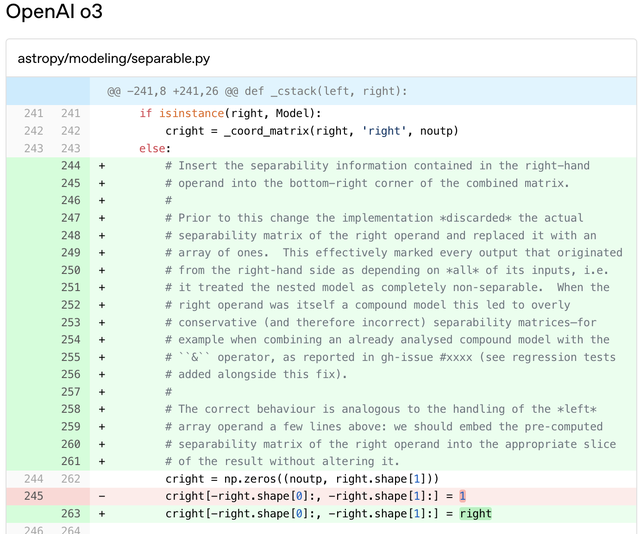Screen dimensions: 640x534
Task: Select the red-highlighted 1 in removed line
Action: [x=463, y=496]
